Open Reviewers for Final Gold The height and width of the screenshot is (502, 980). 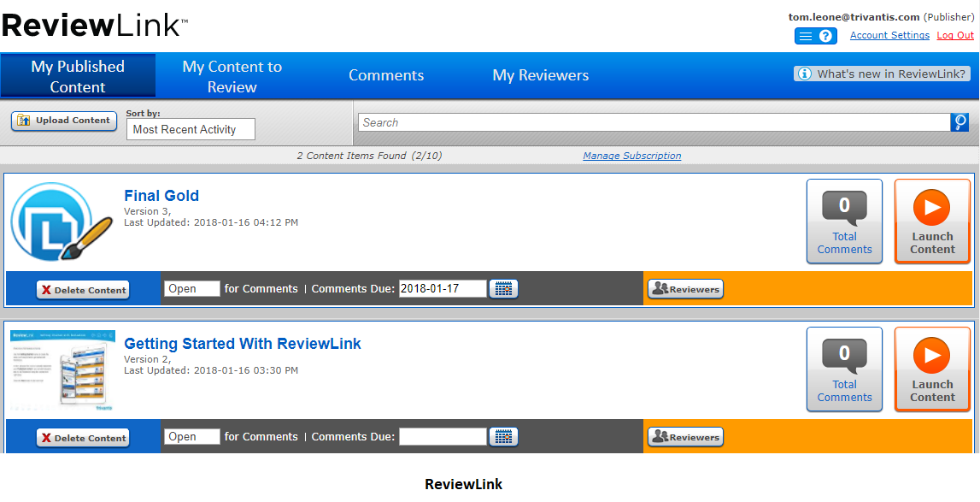tap(685, 289)
